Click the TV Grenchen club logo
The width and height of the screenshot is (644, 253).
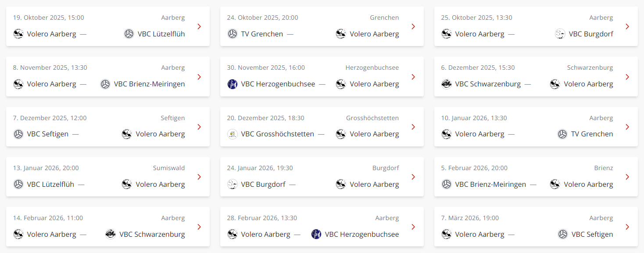(232, 34)
